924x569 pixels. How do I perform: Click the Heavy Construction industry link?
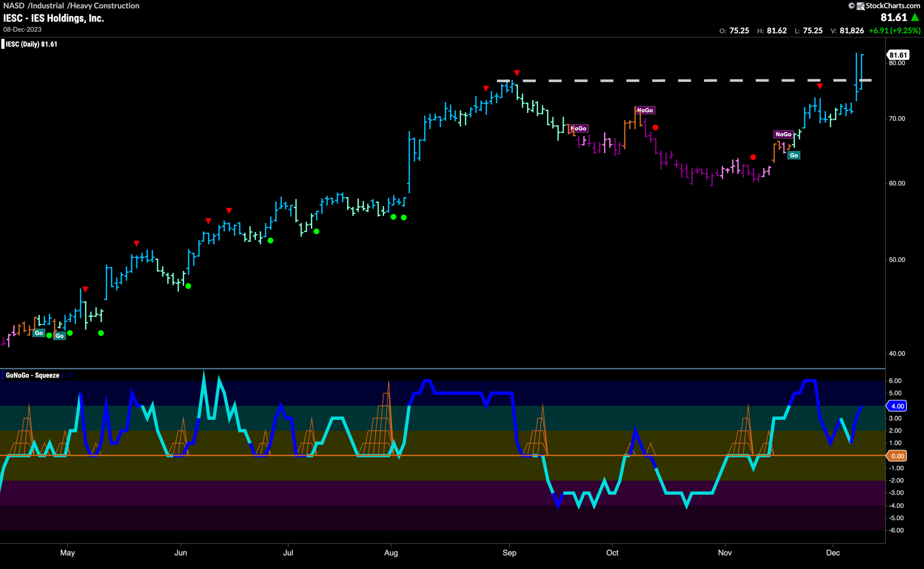pyautogui.click(x=105, y=6)
